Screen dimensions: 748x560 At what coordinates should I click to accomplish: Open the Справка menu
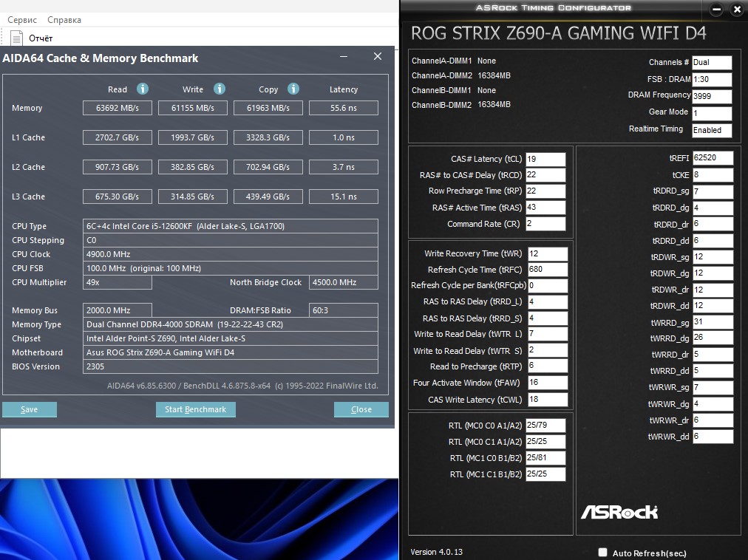point(64,19)
